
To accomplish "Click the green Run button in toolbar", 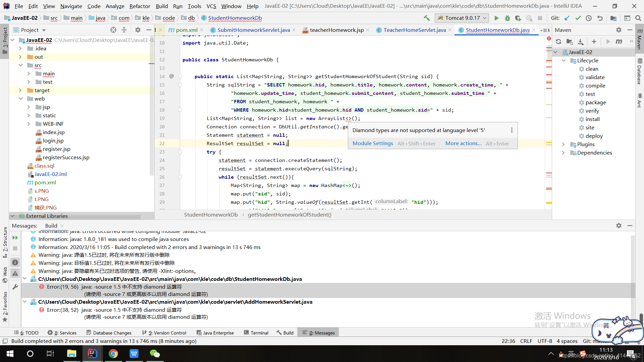I will coord(496,18).
